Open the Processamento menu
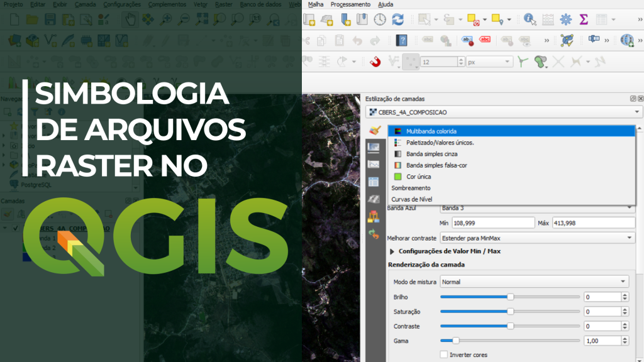Viewport: 644px width, 362px height. click(350, 4)
